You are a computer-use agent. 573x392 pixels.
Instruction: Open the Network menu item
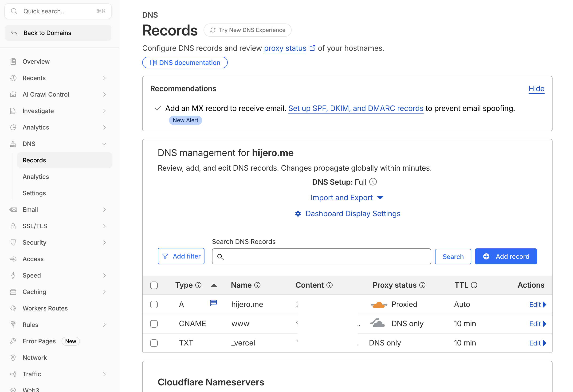coord(35,358)
